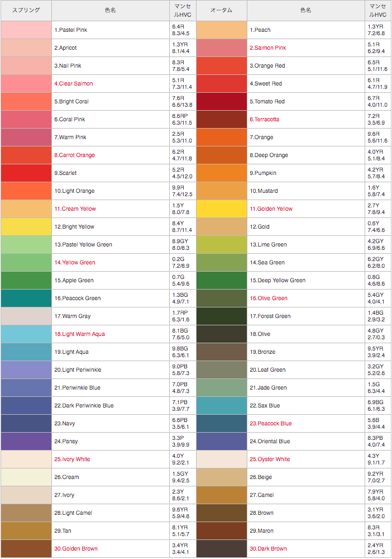Click the Golden Yellow color swatch
Screen dimensions: 392x559
point(222,209)
